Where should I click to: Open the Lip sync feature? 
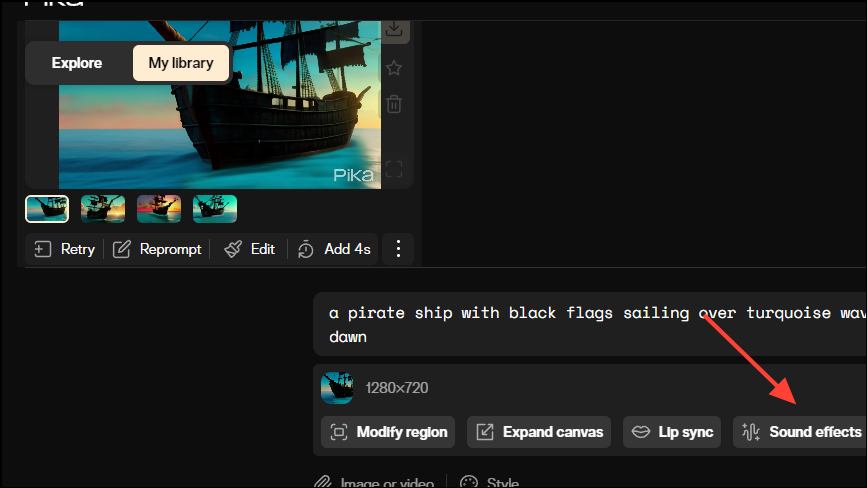672,432
